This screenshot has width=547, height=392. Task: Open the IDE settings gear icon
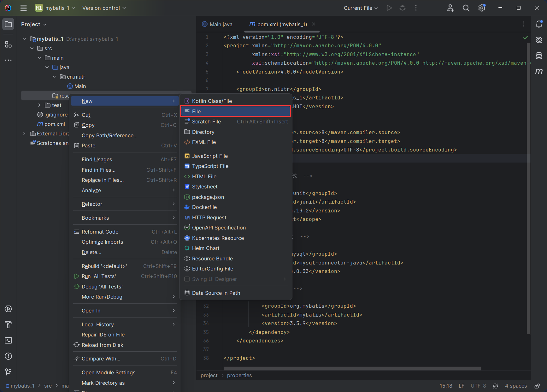[x=482, y=8]
